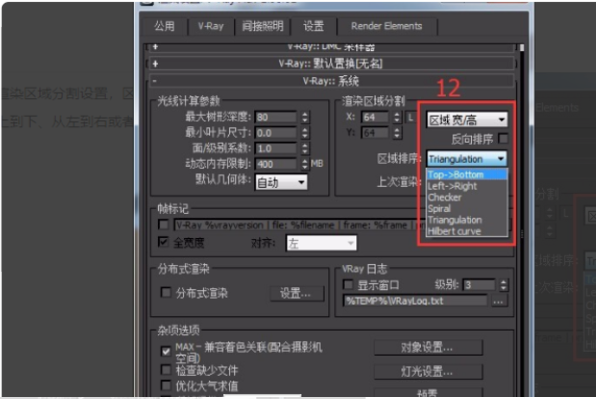Enable the 分布式渲染 checkbox
Viewport: 596px width, 399px height.
(x=166, y=293)
